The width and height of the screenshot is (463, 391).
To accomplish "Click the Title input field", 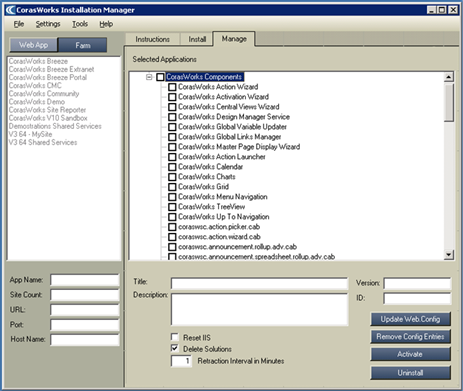I will coord(259,283).
